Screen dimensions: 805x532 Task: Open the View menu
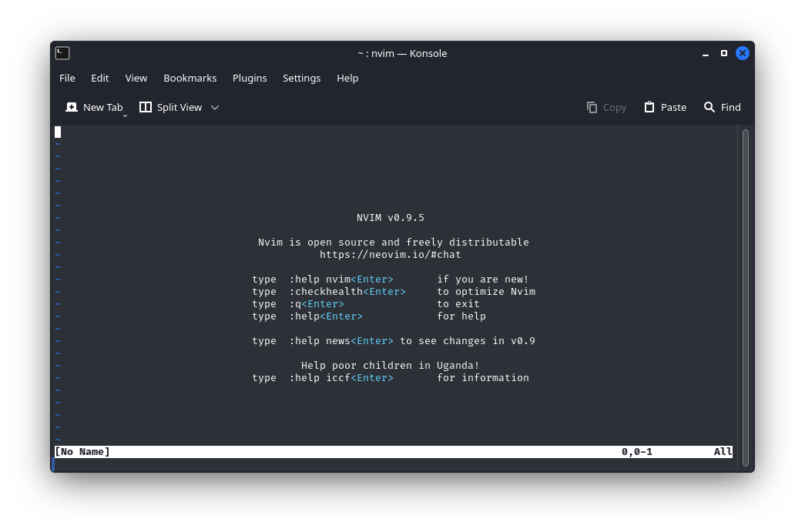coord(136,78)
